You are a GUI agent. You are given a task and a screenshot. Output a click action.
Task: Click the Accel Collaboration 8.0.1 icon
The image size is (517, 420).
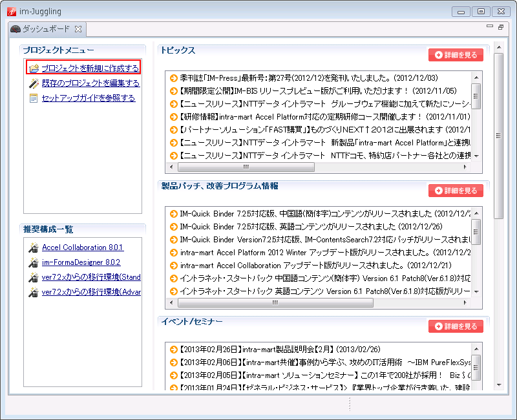(x=34, y=247)
